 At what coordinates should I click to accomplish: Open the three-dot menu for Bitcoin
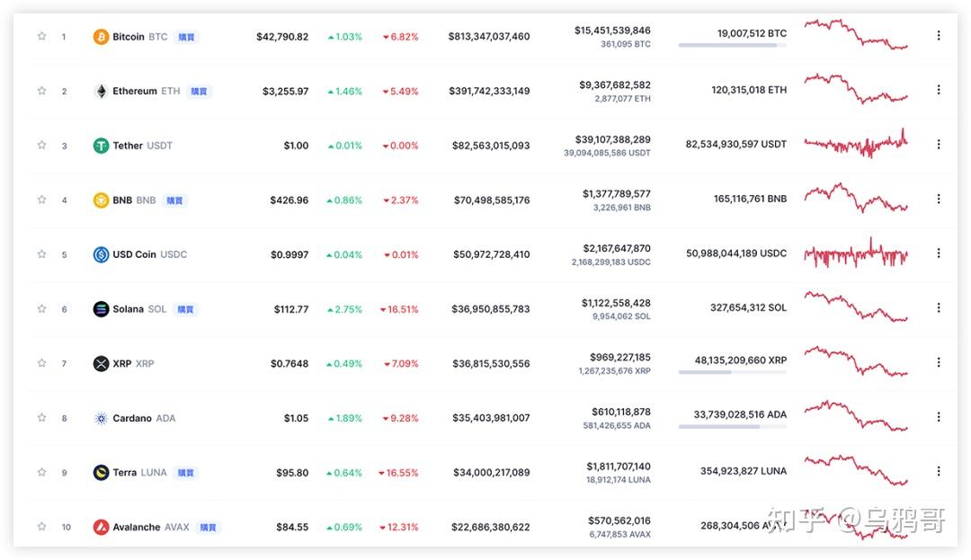pyautogui.click(x=939, y=35)
